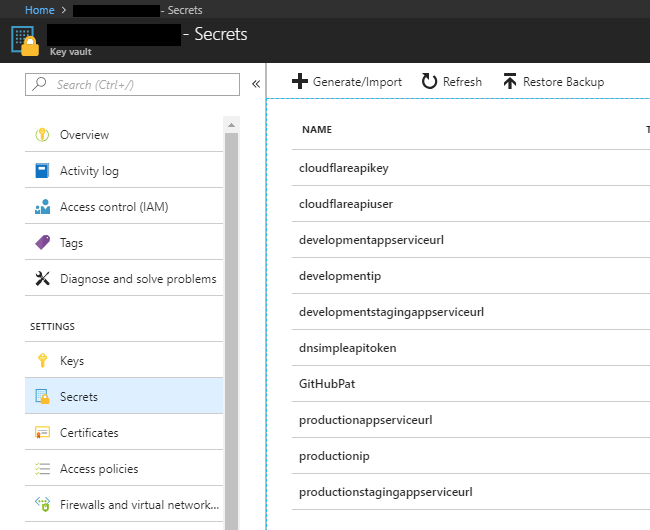Open the Tags section
This screenshot has width=650, height=530.
[124, 242]
